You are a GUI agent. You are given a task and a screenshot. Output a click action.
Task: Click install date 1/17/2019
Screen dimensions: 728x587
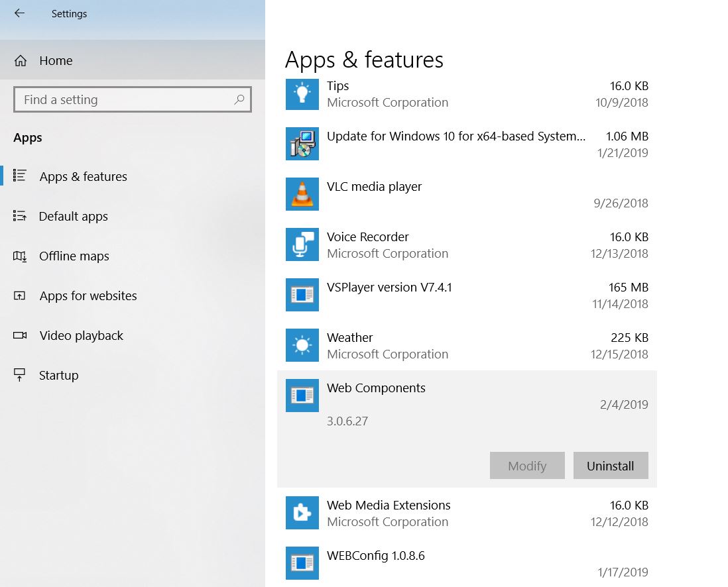623,572
